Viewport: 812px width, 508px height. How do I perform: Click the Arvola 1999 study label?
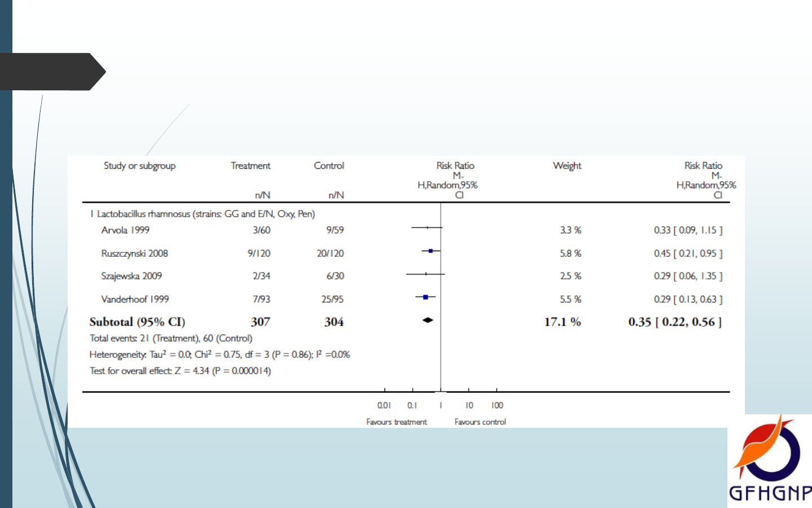(x=125, y=230)
